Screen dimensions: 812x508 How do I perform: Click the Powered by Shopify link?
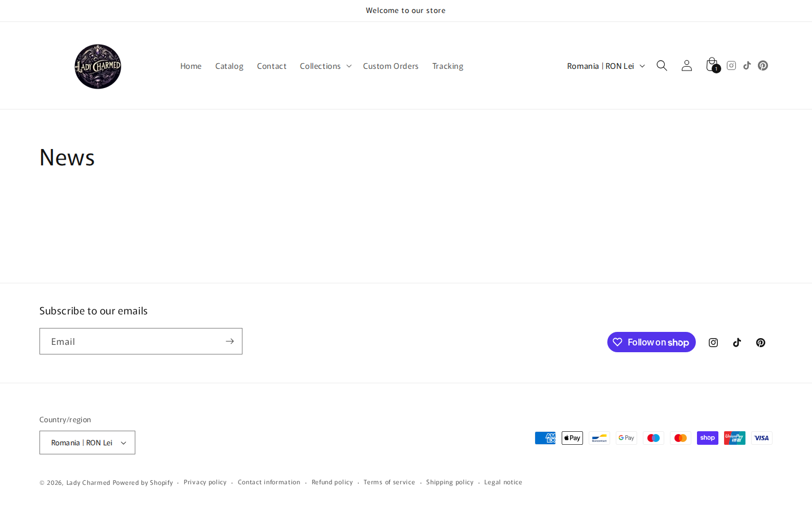[x=143, y=483]
